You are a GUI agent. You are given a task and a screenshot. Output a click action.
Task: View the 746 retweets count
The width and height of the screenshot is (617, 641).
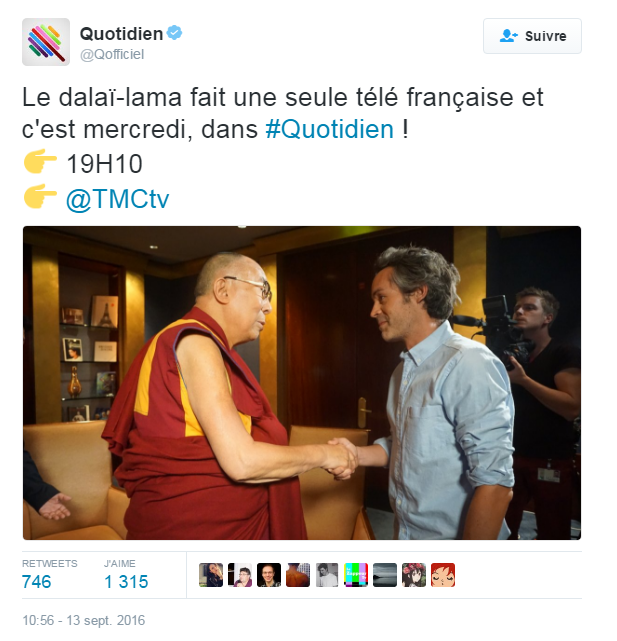click(x=37, y=582)
